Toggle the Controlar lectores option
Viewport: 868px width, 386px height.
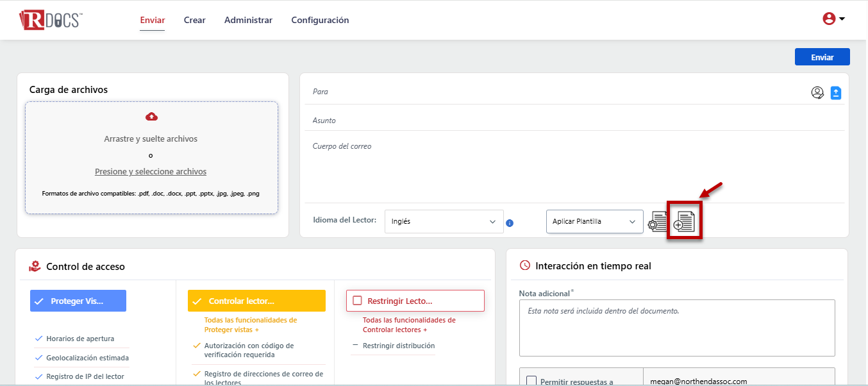(x=256, y=301)
